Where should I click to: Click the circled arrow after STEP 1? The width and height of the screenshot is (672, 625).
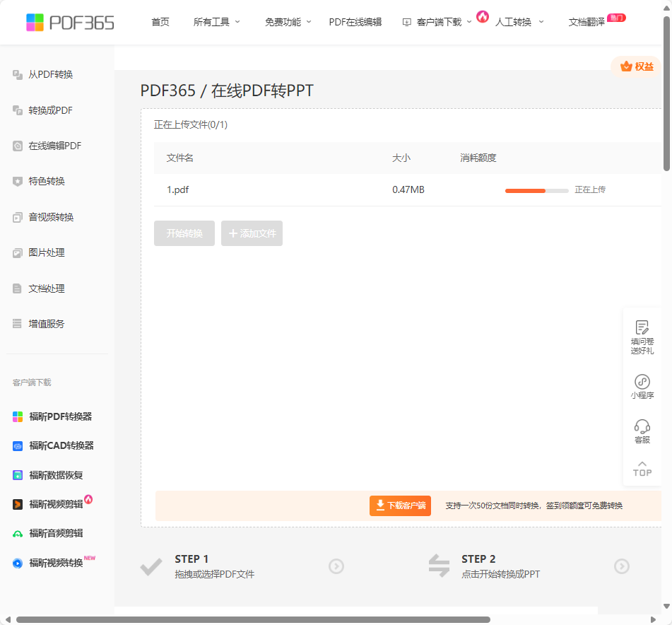336,566
